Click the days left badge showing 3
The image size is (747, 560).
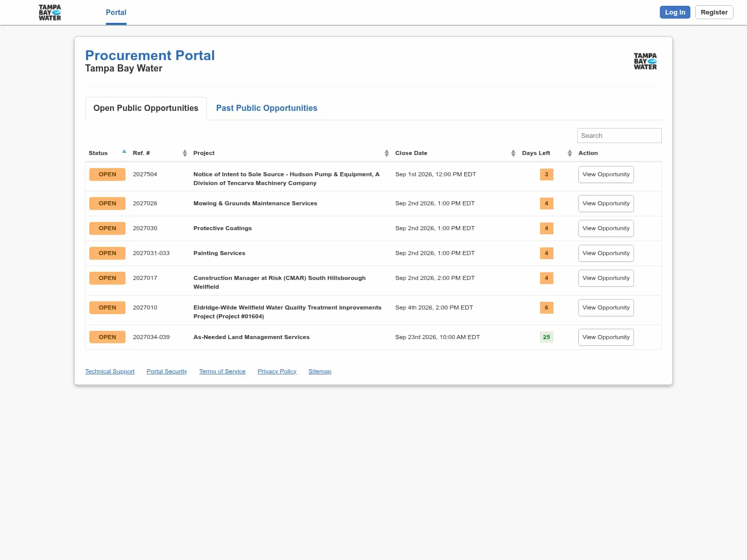click(546, 174)
